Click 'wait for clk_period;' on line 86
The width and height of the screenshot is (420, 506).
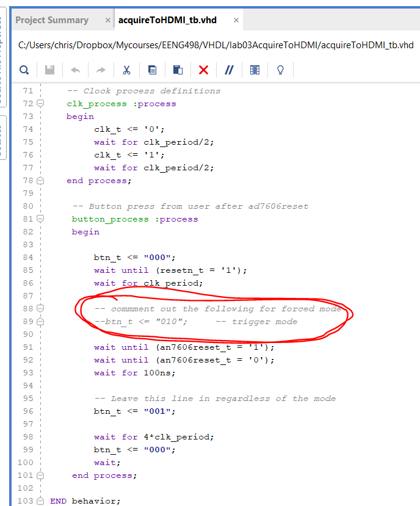[x=148, y=283]
